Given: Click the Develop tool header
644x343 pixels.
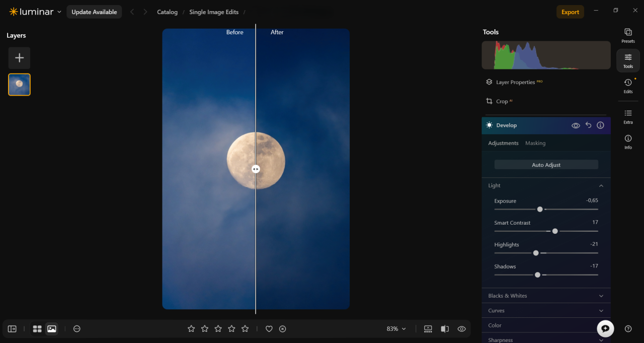Looking at the screenshot, I should 546,125.
